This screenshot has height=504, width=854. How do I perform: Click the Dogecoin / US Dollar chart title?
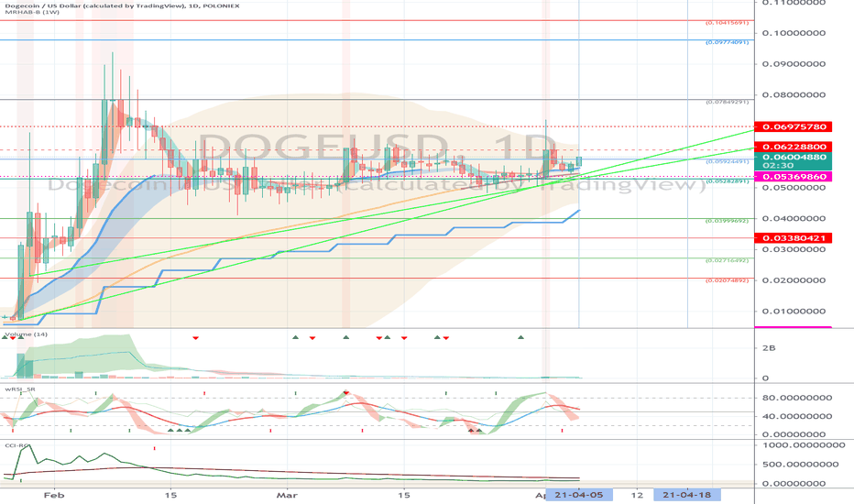coord(122,5)
